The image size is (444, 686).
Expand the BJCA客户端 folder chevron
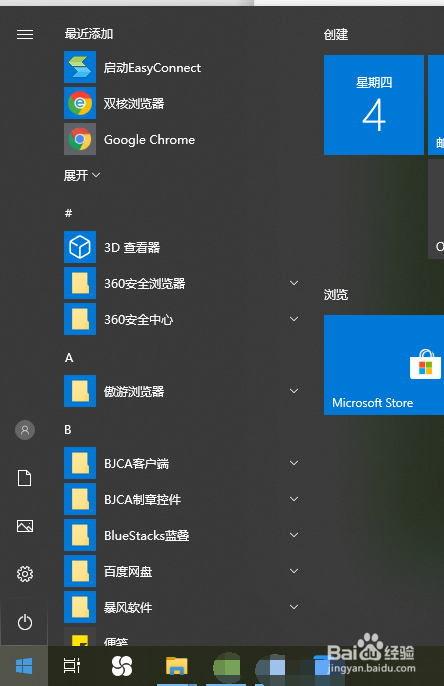tap(294, 463)
